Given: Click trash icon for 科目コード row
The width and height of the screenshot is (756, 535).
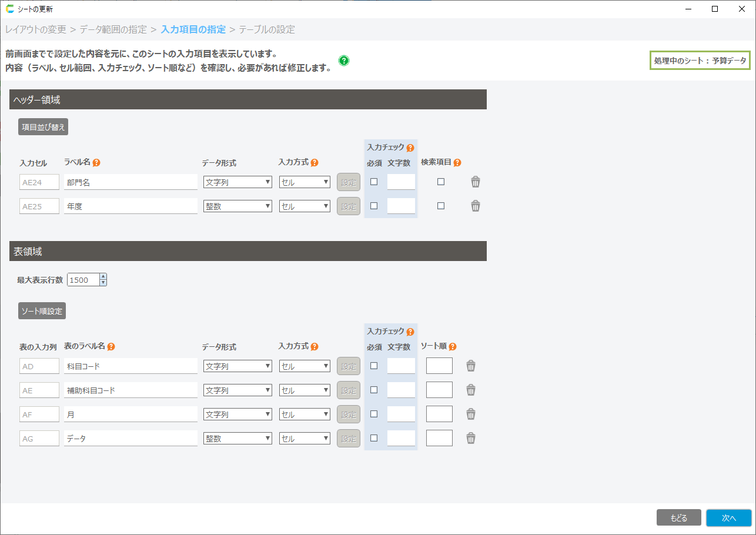Looking at the screenshot, I should (x=471, y=366).
